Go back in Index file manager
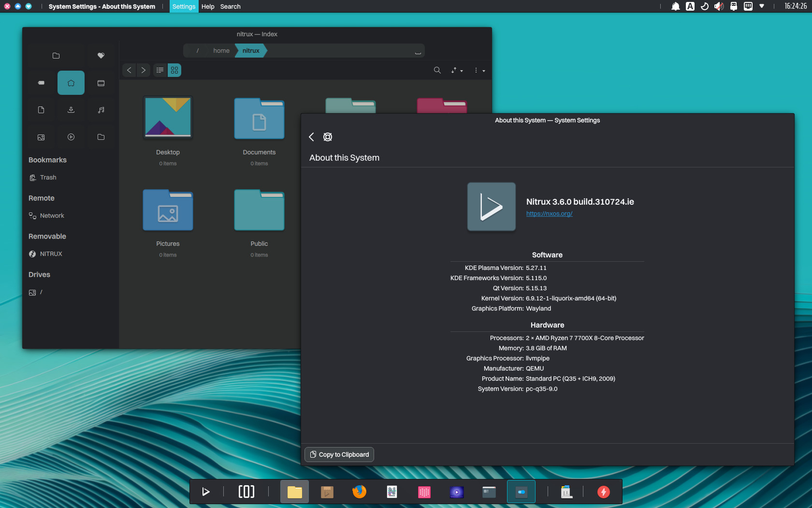Image resolution: width=812 pixels, height=508 pixels. pyautogui.click(x=129, y=70)
